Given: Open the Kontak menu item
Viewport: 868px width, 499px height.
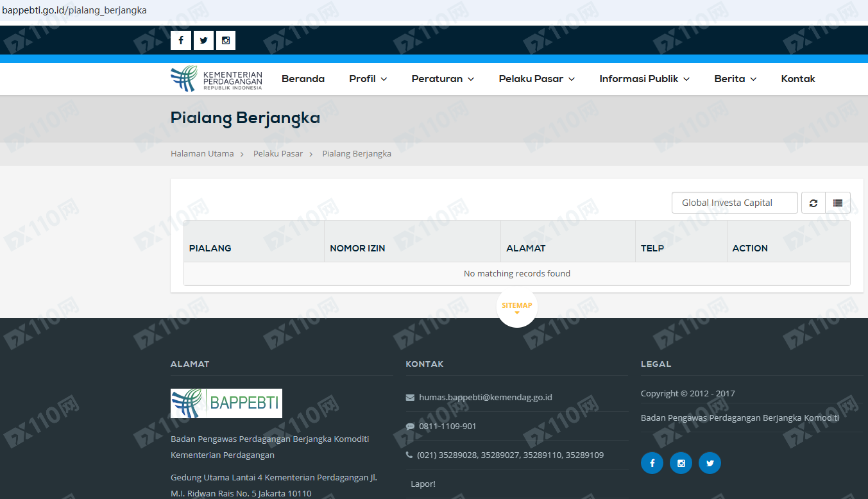Looking at the screenshot, I should [x=797, y=79].
